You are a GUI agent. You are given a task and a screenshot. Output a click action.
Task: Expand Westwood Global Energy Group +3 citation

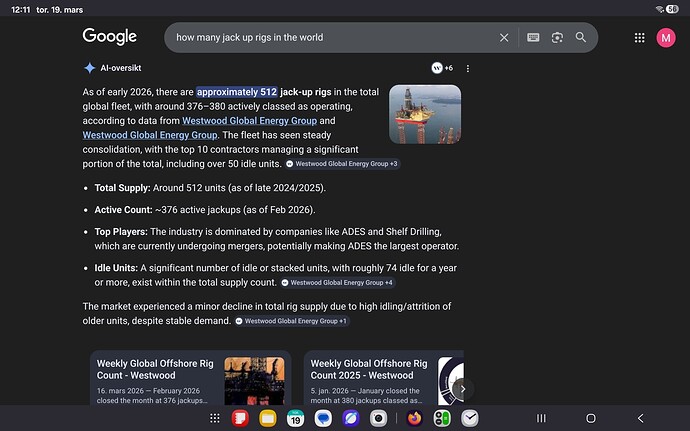(x=342, y=164)
